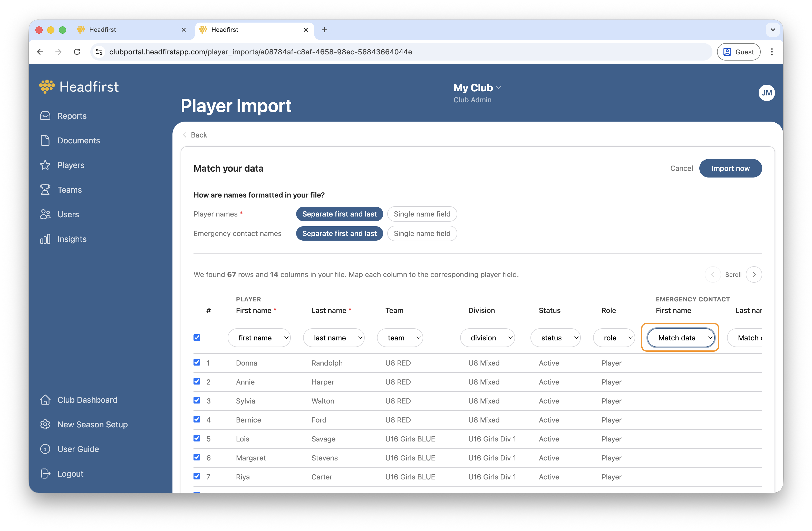This screenshot has width=812, height=531.
Task: Open Reports inbox icon in sidebar
Action: click(x=45, y=116)
